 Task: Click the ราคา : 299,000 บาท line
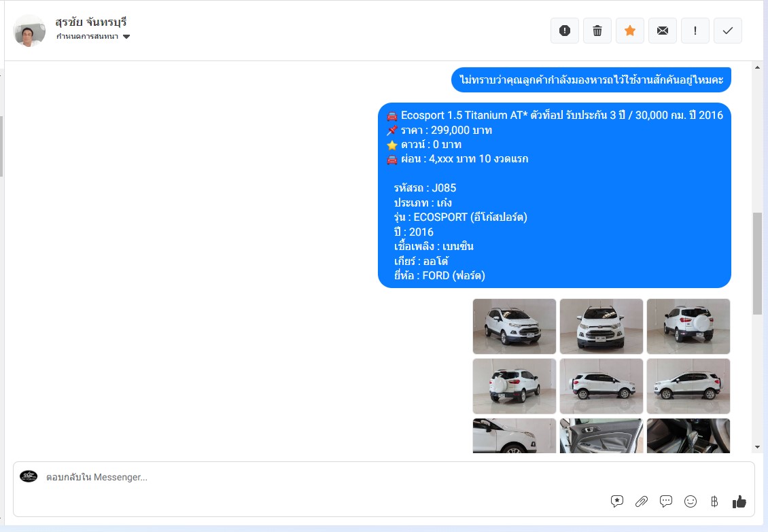[x=447, y=130]
